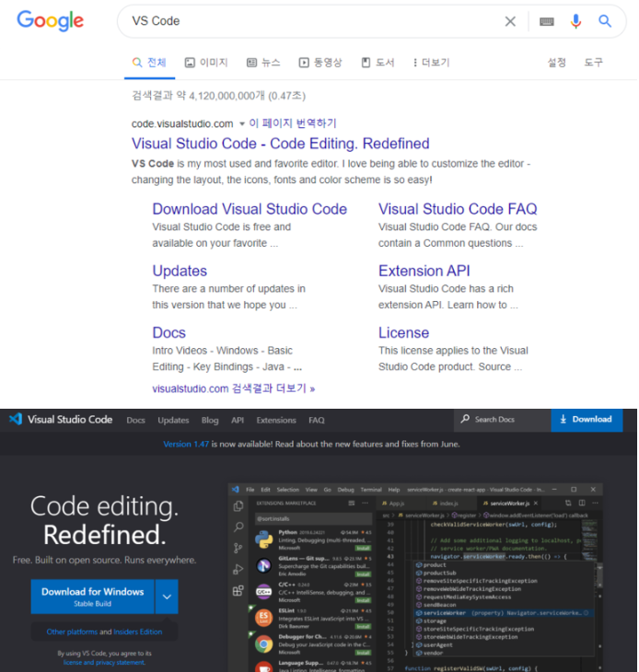Click Source Control icon in activity bar
The image size is (639, 672).
pyautogui.click(x=238, y=548)
